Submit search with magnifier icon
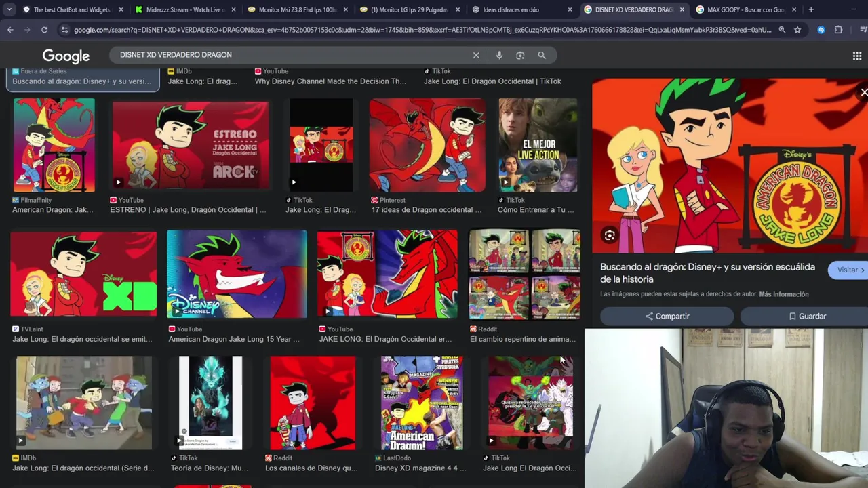This screenshot has height=488, width=868. [x=542, y=55]
